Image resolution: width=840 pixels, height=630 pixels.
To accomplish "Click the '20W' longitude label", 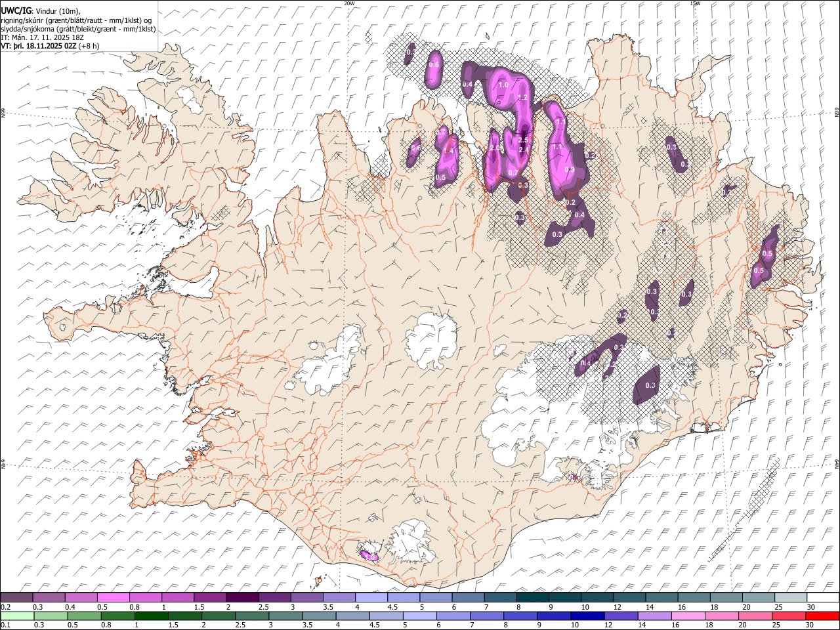I will tap(349, 3).
